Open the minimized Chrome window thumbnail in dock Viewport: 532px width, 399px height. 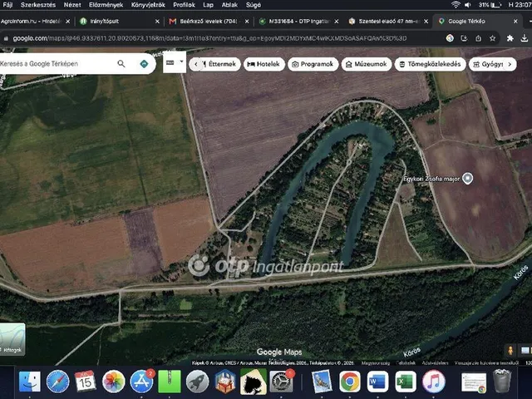[474, 382]
